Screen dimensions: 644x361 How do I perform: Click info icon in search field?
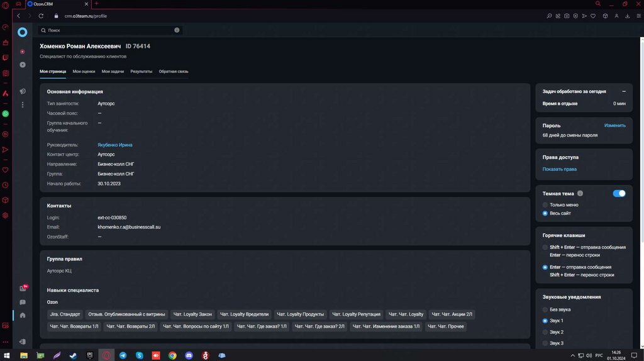coord(177,30)
